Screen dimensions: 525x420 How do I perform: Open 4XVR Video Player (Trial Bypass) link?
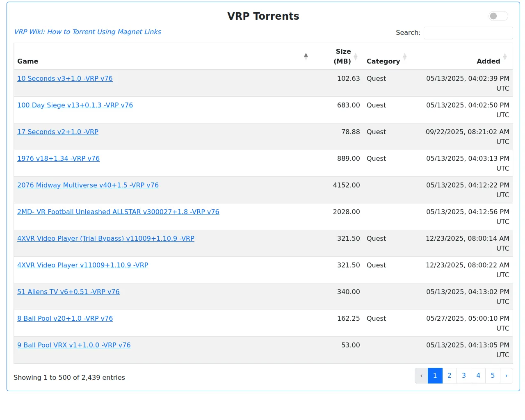click(x=106, y=238)
